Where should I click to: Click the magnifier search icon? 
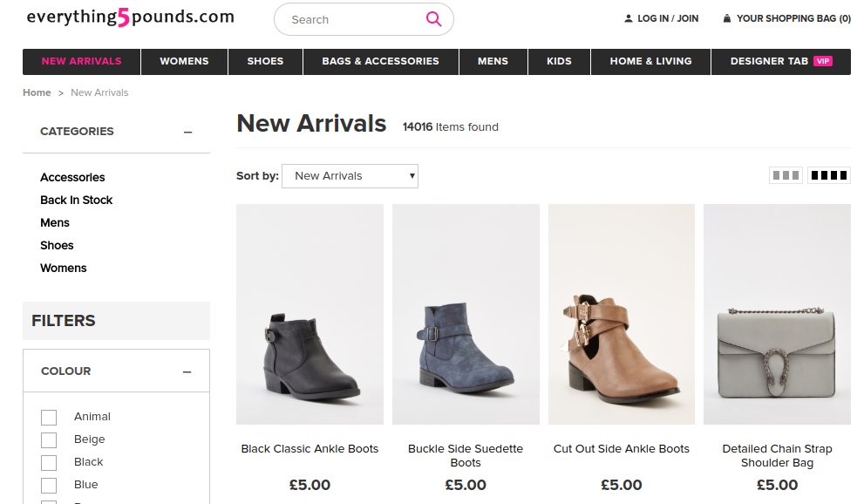433,19
